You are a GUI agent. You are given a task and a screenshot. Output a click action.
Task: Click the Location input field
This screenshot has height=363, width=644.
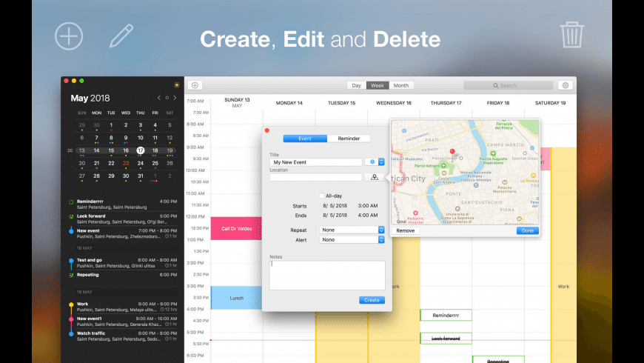coord(315,177)
